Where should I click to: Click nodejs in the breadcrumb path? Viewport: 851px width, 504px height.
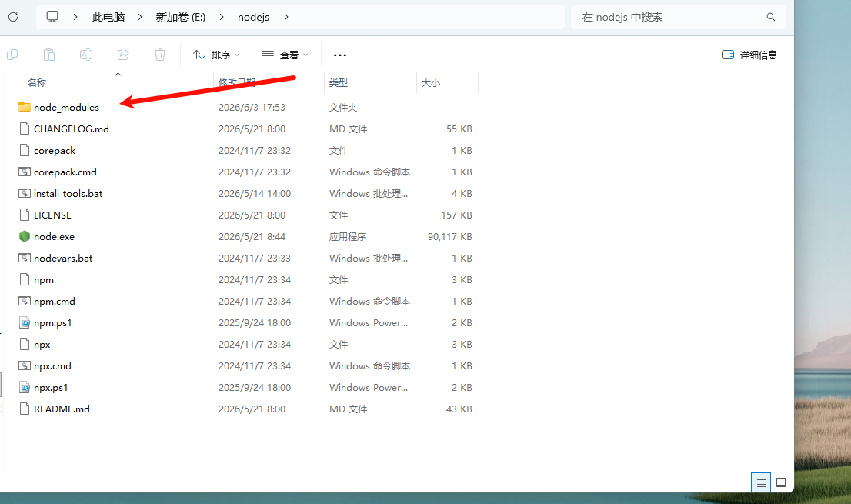(253, 17)
